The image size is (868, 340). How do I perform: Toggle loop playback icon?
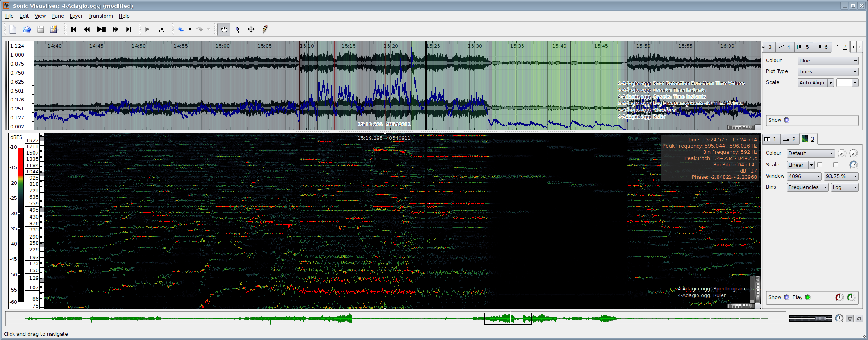pos(161,29)
